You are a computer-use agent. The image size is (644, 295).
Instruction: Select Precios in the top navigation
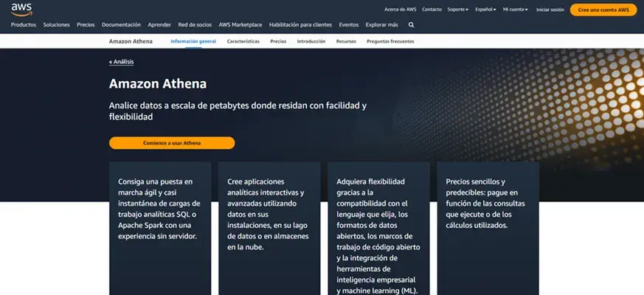86,24
